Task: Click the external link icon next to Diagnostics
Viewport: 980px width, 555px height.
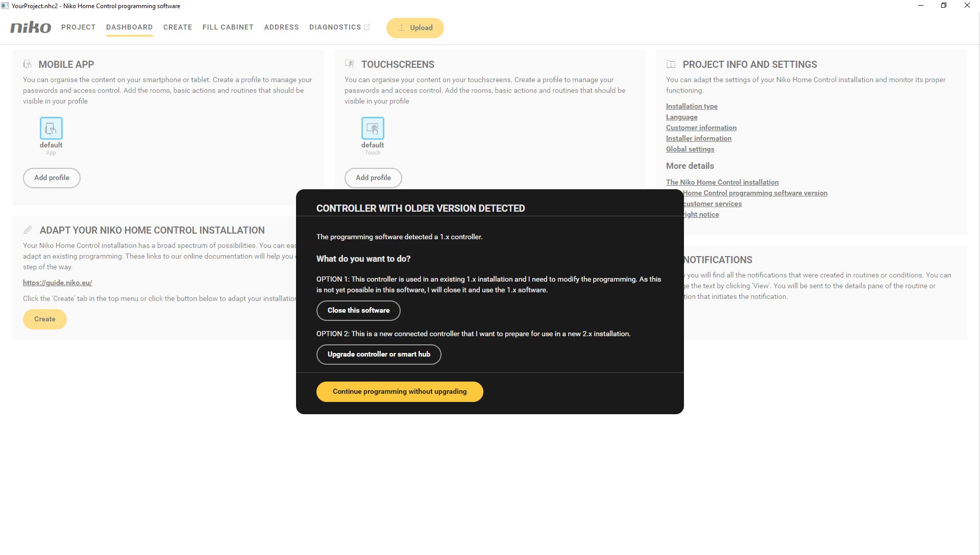Action: (x=367, y=27)
